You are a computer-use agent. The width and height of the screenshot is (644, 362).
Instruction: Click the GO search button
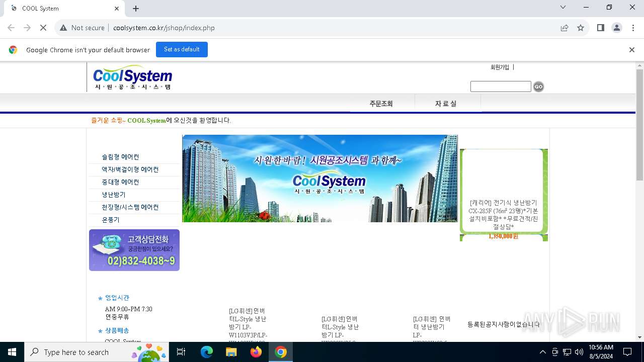[x=538, y=86]
